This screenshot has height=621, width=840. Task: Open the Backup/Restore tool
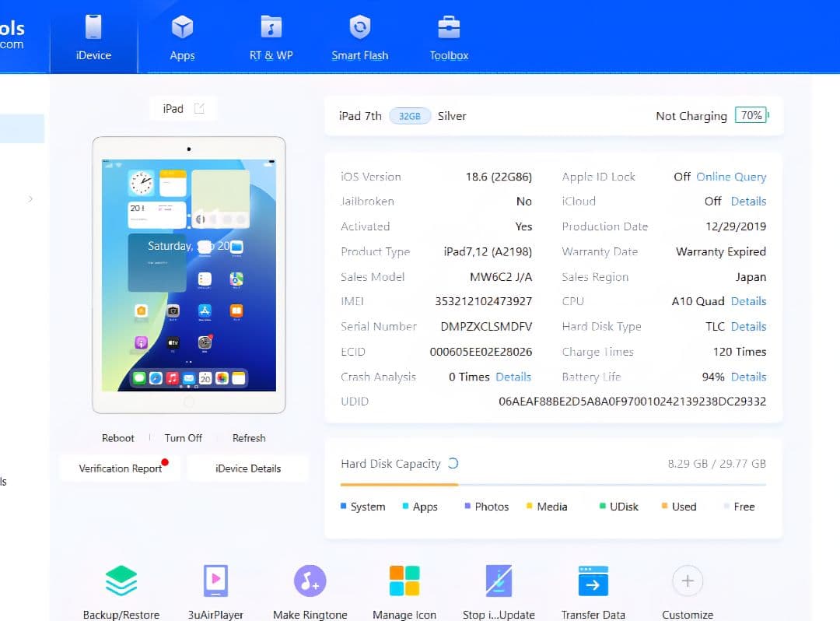(121, 581)
